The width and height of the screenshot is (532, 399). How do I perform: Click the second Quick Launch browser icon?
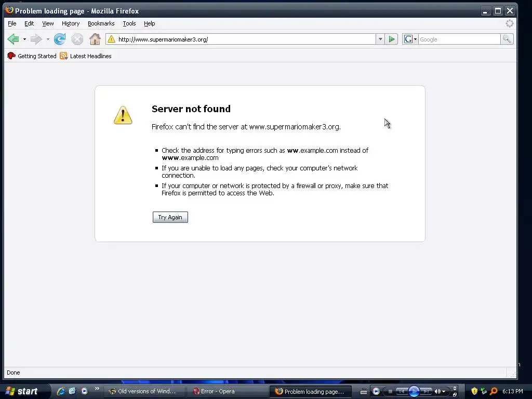(x=72, y=391)
